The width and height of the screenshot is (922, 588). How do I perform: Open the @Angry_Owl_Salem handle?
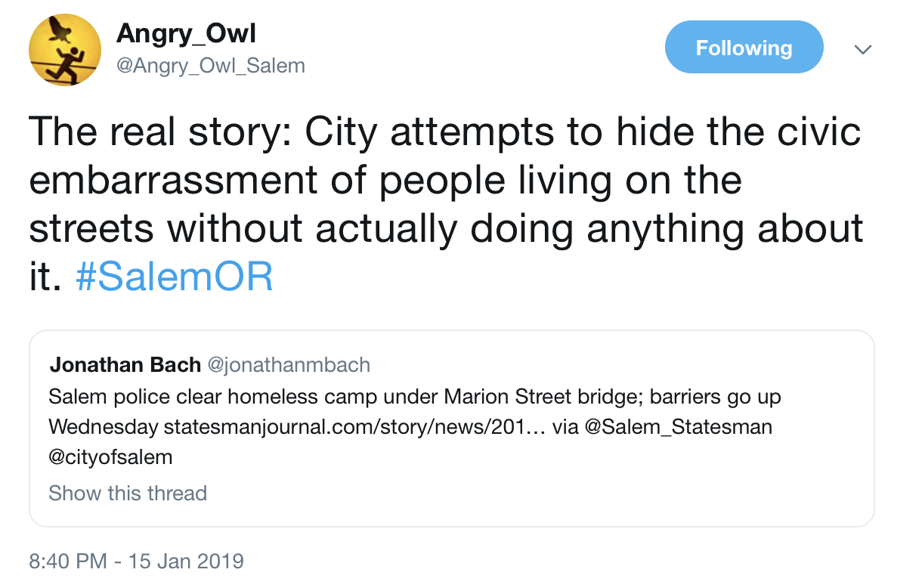coord(211,65)
